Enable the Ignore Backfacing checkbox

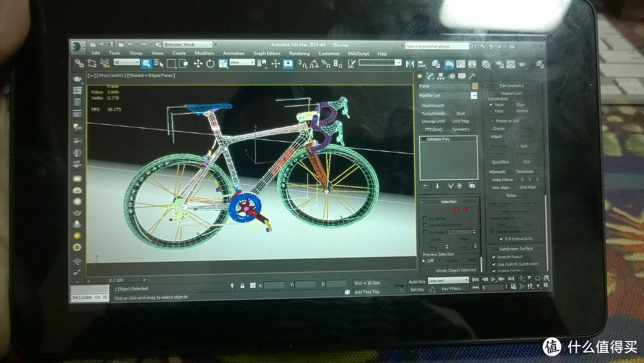coord(425,225)
